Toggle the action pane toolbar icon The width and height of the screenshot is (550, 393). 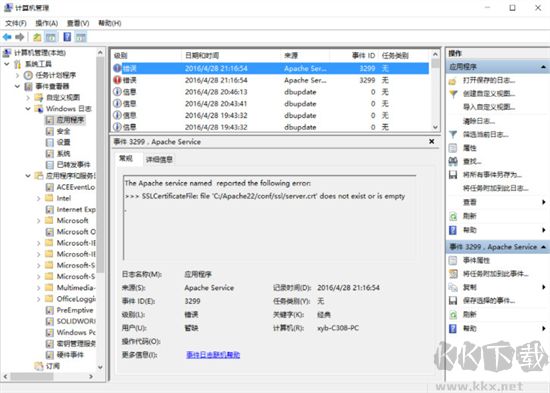coord(81,37)
